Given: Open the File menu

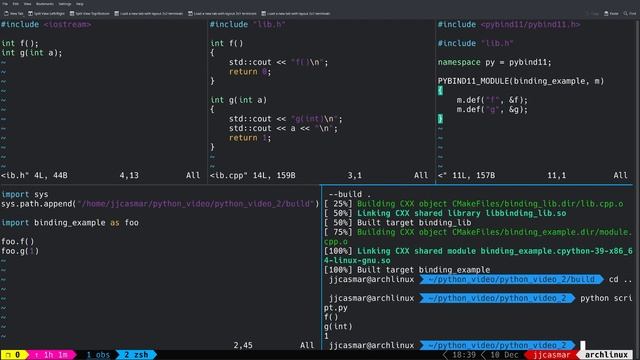Looking at the screenshot, I should pyautogui.click(x=5, y=4).
